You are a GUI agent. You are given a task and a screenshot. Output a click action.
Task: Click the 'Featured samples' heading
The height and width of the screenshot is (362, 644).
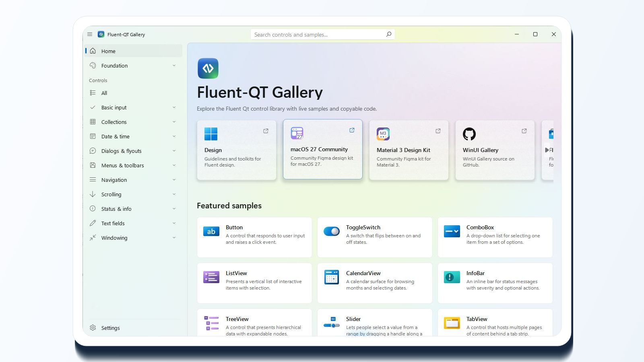(229, 206)
